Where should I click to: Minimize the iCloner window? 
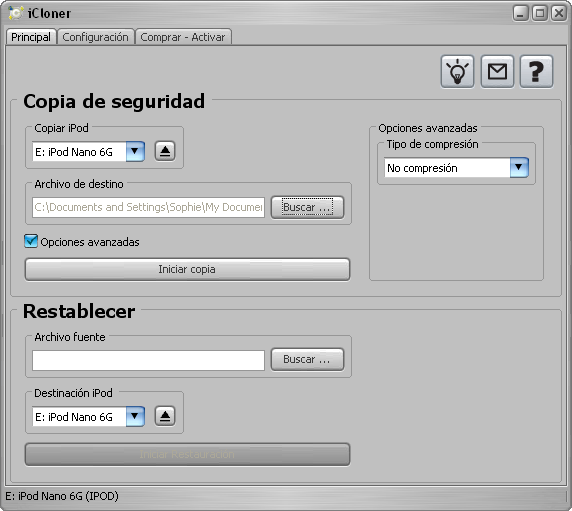pos(521,13)
